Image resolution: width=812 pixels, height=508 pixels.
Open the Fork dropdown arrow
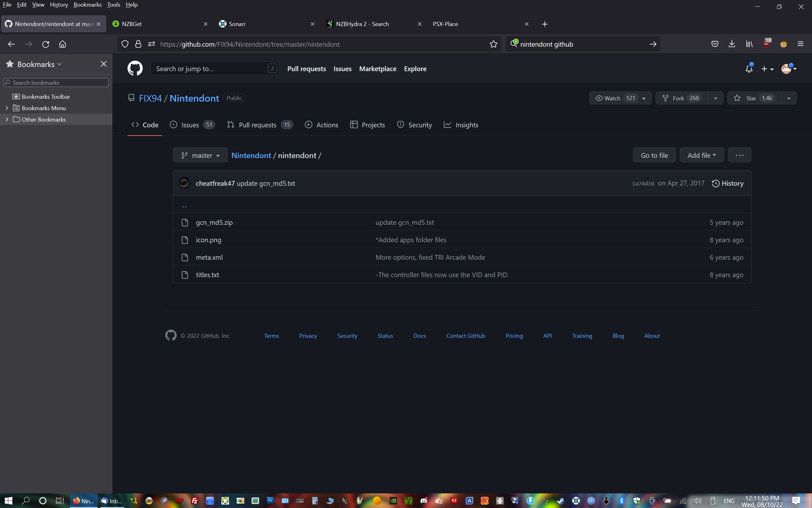coord(715,98)
